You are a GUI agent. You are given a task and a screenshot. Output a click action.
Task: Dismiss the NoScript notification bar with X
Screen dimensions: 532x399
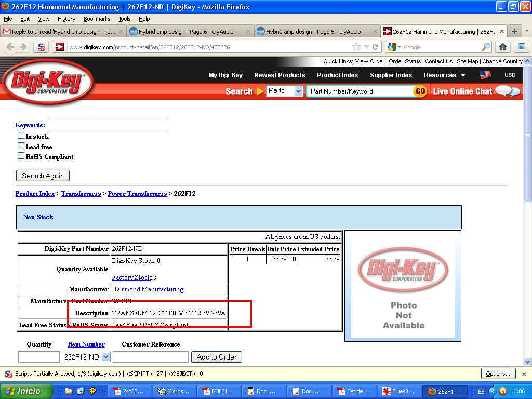(524, 374)
